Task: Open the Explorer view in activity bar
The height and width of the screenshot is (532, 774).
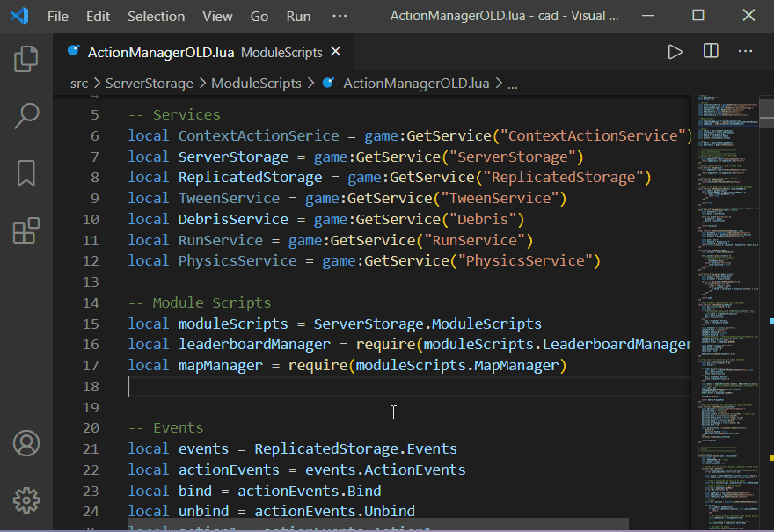Action: (26, 59)
